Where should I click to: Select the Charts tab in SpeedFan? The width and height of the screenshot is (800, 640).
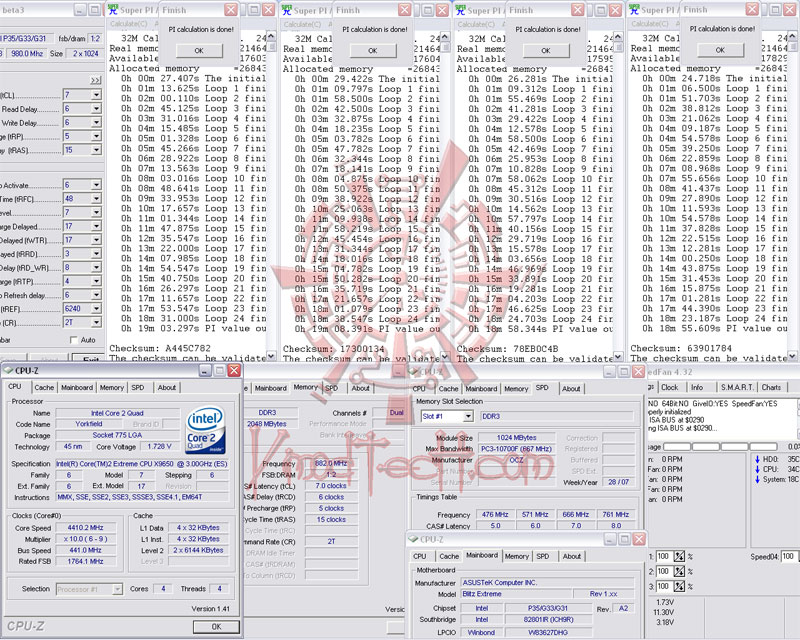pos(771,387)
